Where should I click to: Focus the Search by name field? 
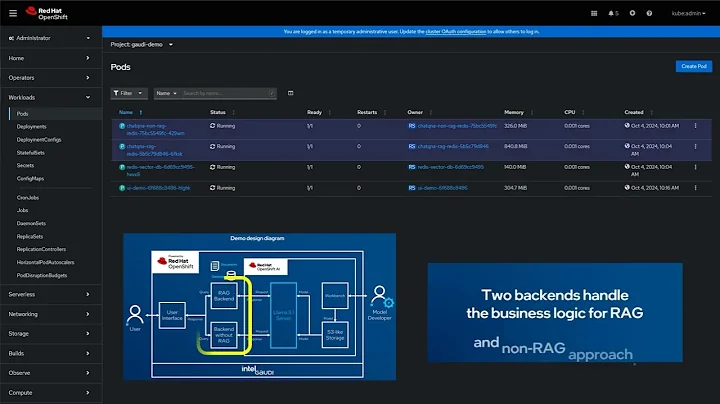click(x=225, y=93)
